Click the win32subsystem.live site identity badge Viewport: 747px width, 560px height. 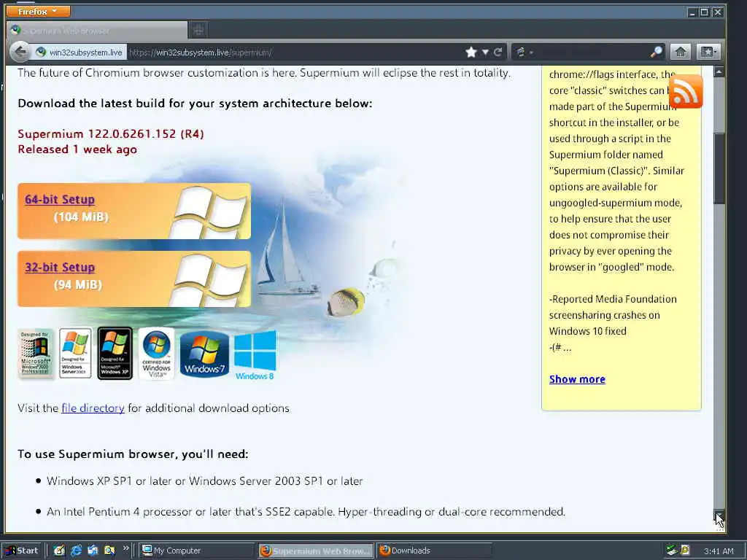point(80,52)
